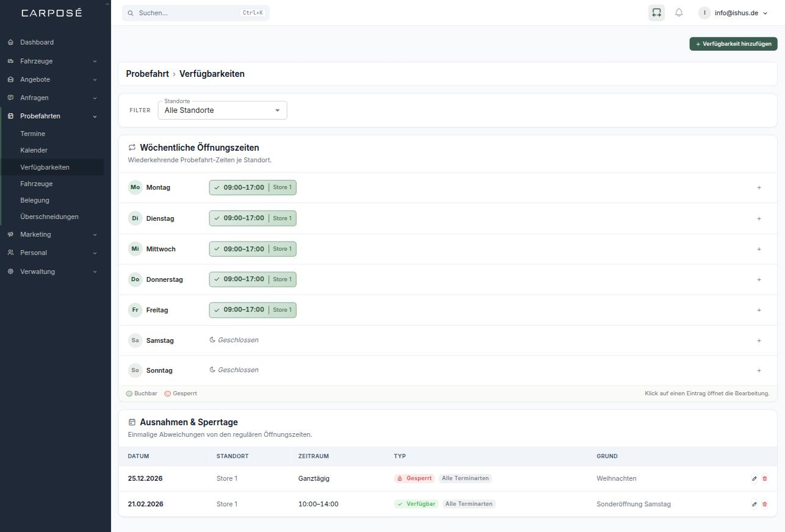The image size is (785, 532).
Task: Go to Dashboard in the sidebar
Action: pyautogui.click(x=52, y=42)
